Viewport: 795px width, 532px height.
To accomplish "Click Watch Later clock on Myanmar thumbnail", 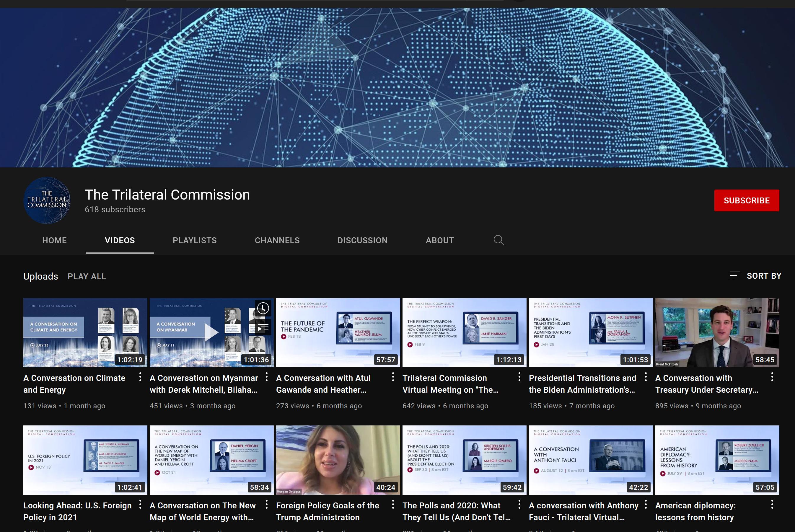I will tap(263, 308).
